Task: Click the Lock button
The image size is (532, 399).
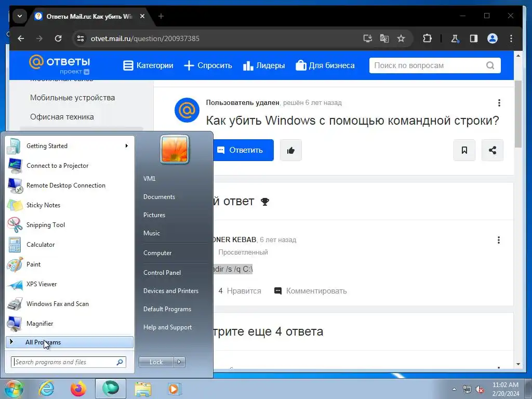Action: tap(156, 362)
